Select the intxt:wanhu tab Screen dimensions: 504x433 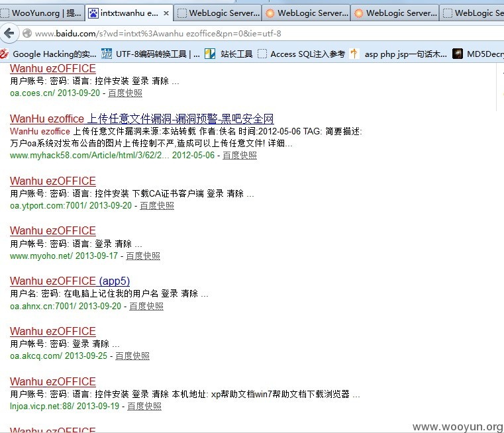coord(129,13)
